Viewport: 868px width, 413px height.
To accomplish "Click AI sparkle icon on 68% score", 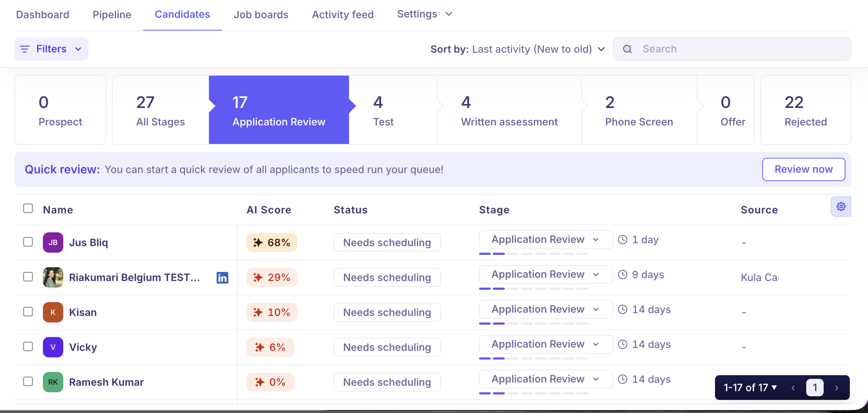I will pyautogui.click(x=258, y=242).
